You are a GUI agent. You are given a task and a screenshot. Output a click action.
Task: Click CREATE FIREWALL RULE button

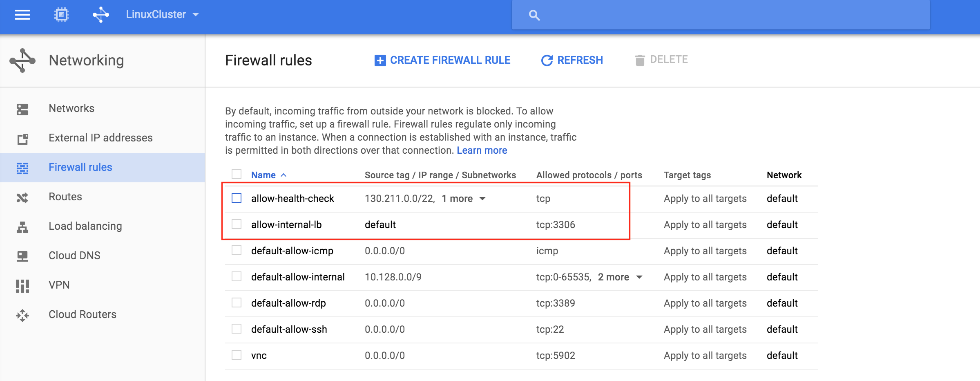tap(442, 61)
